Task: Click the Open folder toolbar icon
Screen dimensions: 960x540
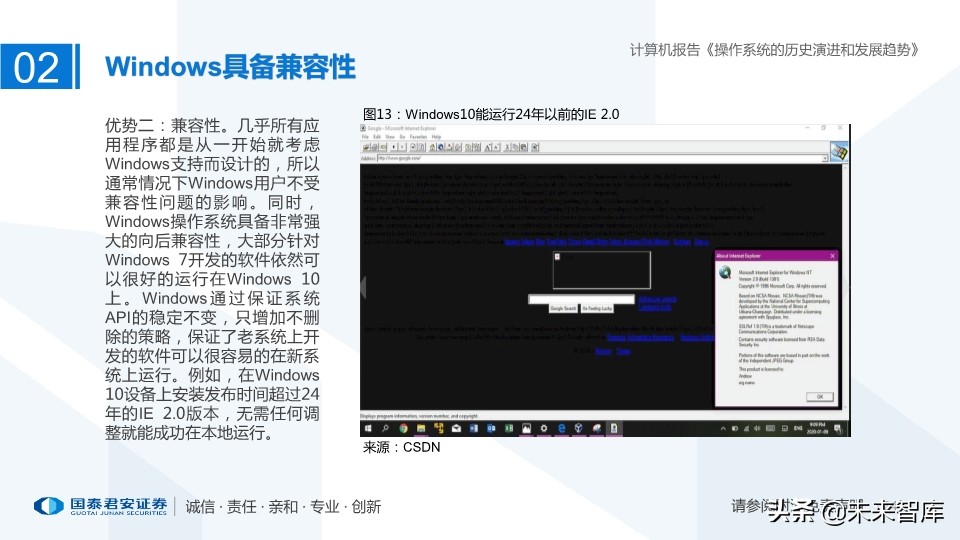Action: click(x=366, y=147)
